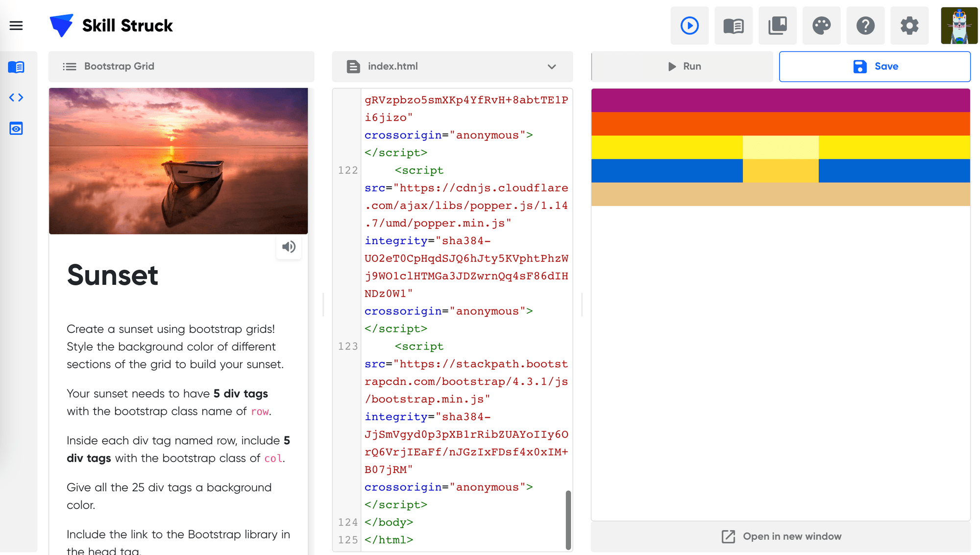Expand the index.html file dropdown
980x555 pixels.
pos(552,67)
